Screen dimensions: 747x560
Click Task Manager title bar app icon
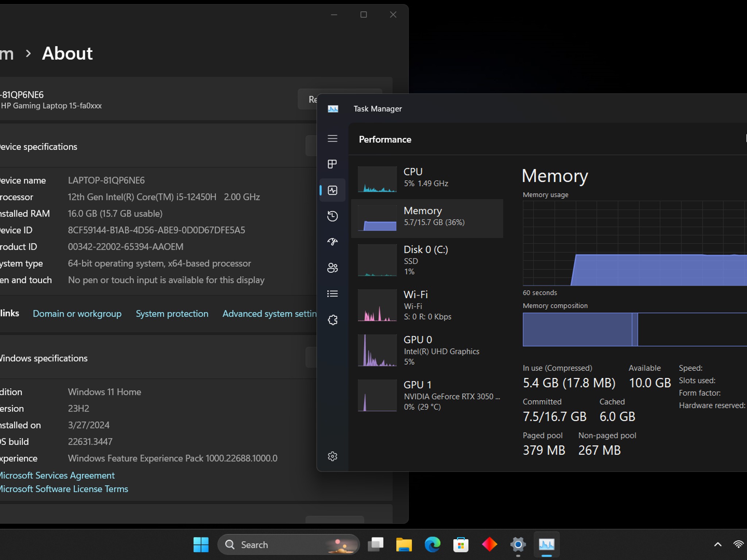(333, 109)
